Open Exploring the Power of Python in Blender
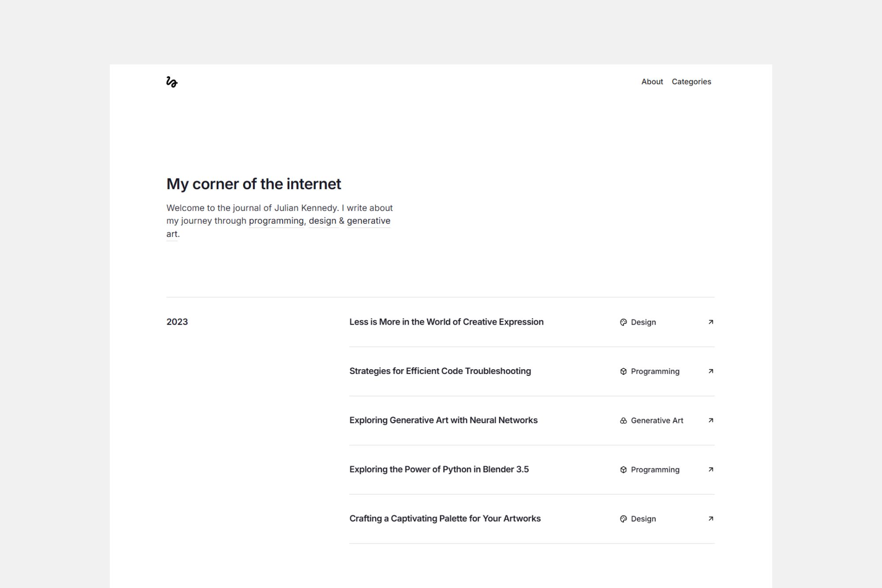 [x=439, y=469]
